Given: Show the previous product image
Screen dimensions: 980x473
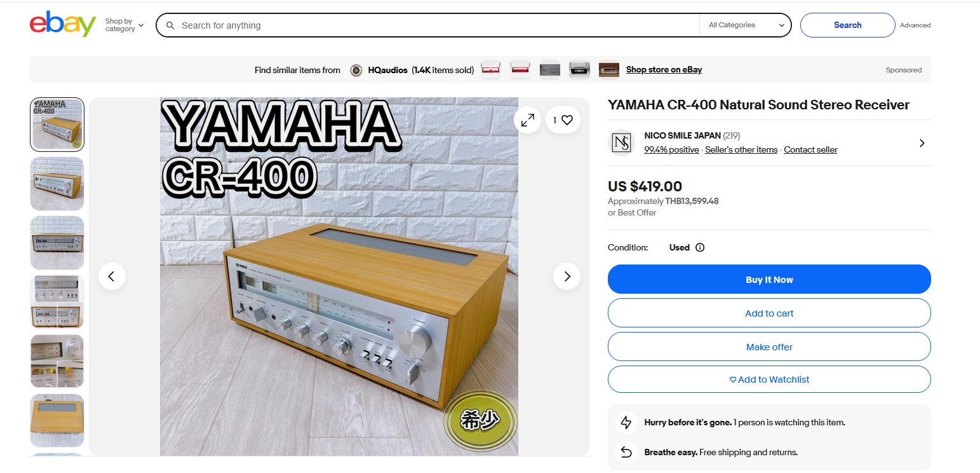Looking at the screenshot, I should [112, 276].
